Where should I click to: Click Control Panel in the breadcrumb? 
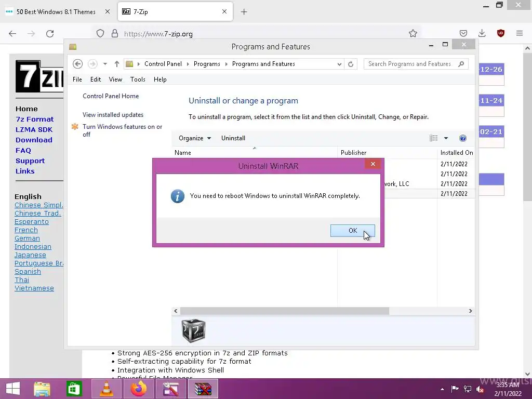tap(163, 64)
